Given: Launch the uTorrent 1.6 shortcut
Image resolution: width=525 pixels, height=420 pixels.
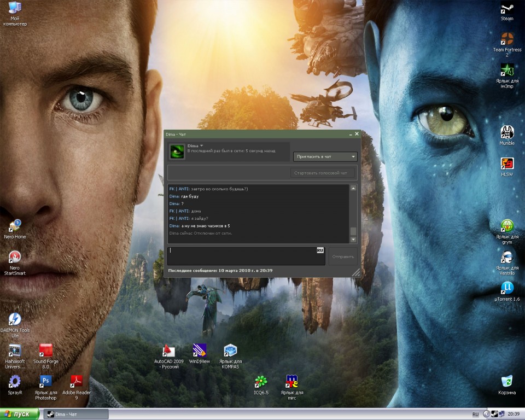Looking at the screenshot, I should click(x=507, y=291).
